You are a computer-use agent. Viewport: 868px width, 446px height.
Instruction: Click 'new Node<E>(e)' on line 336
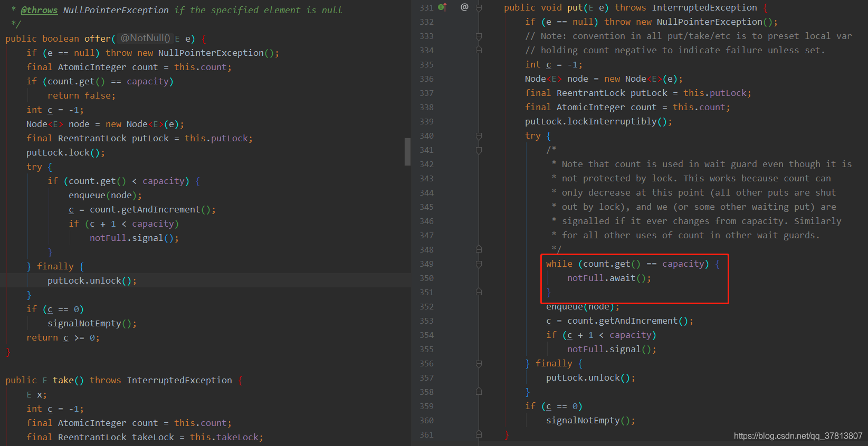click(641, 79)
